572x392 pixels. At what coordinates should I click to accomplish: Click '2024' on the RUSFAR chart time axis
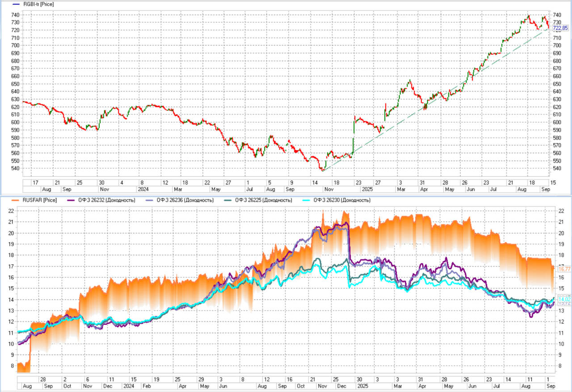[x=129, y=385]
